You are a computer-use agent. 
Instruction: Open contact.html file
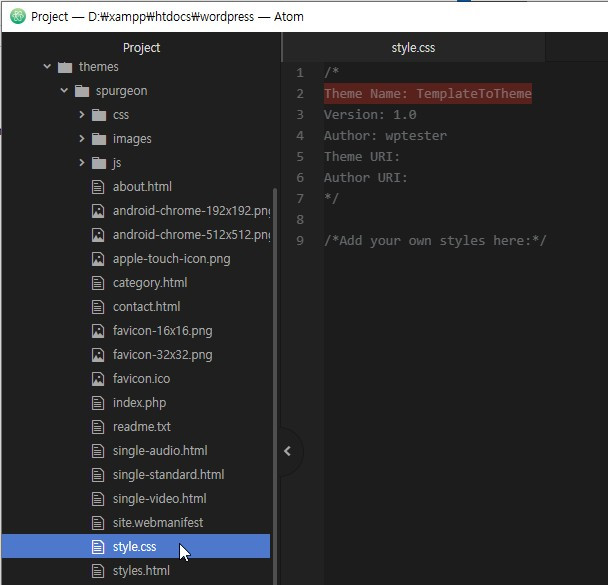147,307
